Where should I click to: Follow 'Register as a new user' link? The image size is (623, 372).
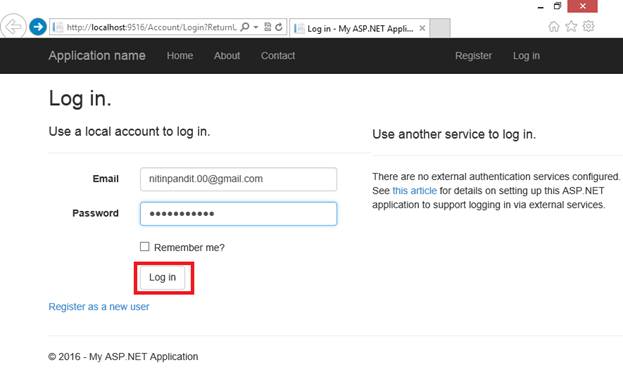pyautogui.click(x=99, y=307)
